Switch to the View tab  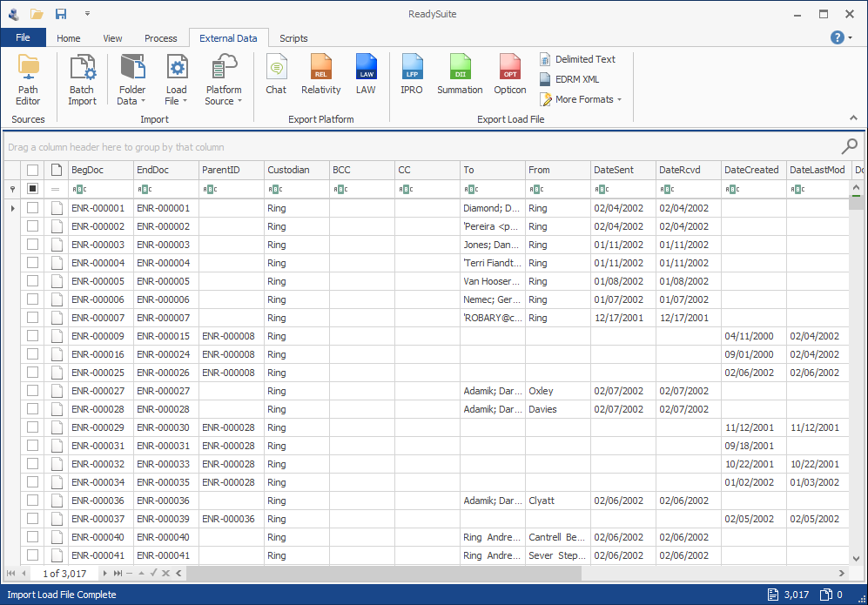(x=112, y=38)
